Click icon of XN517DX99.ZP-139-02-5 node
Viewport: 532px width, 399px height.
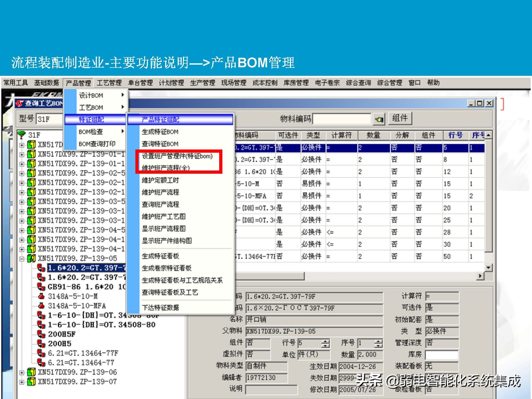pos(32,173)
